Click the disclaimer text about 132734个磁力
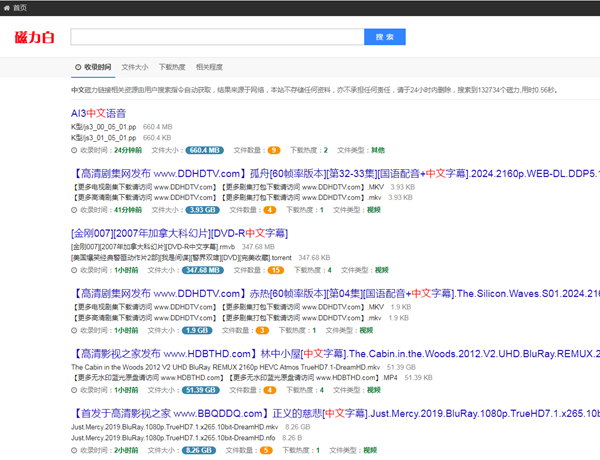 314,90
